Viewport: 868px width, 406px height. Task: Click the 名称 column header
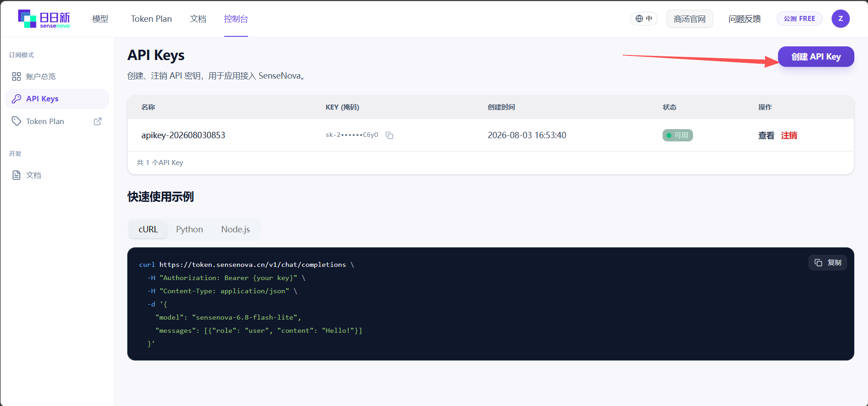pyautogui.click(x=148, y=107)
